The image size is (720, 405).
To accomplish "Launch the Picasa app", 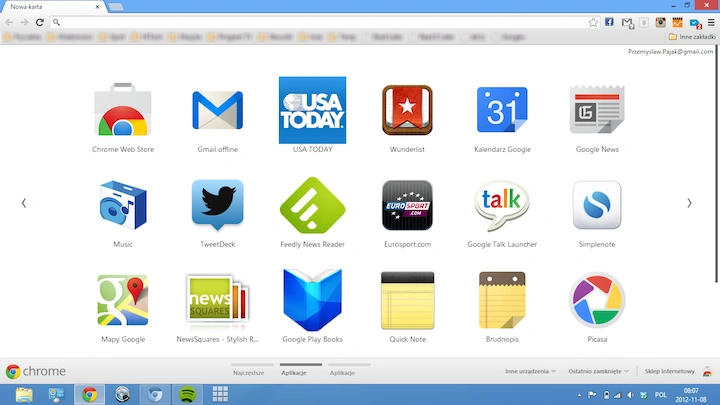I will point(597,300).
